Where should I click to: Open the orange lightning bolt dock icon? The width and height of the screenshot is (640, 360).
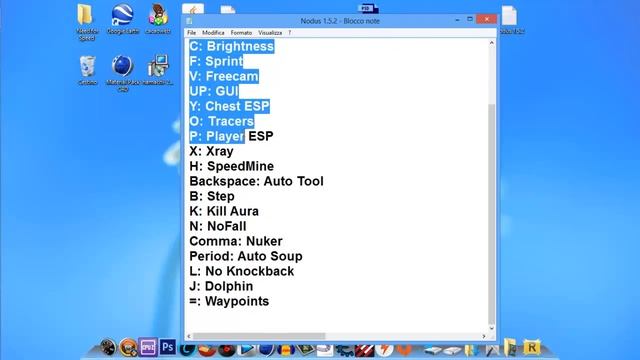tap(384, 350)
